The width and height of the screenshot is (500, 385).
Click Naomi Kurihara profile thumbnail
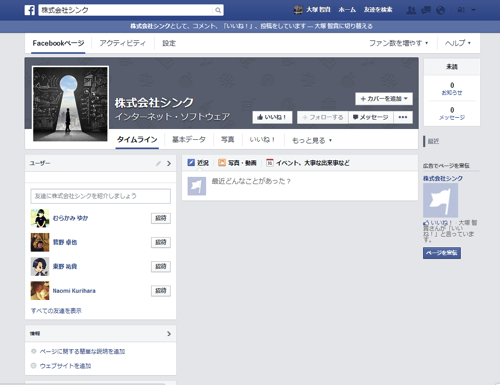40,291
